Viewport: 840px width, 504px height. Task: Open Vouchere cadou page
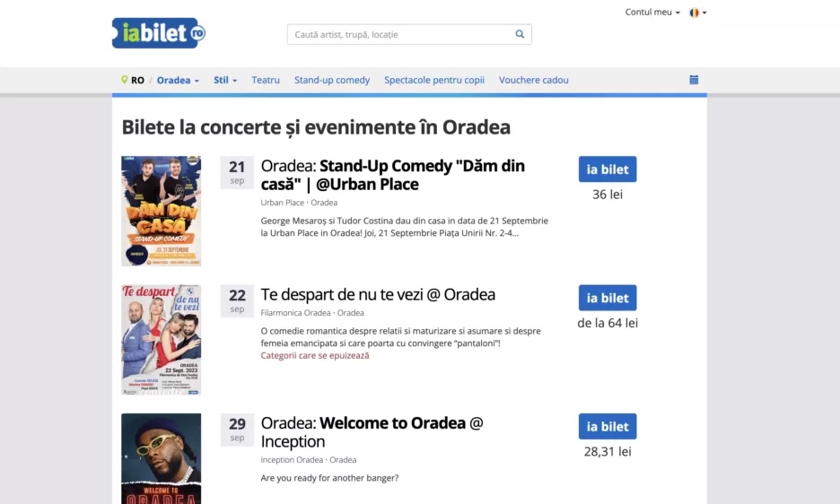[534, 80]
